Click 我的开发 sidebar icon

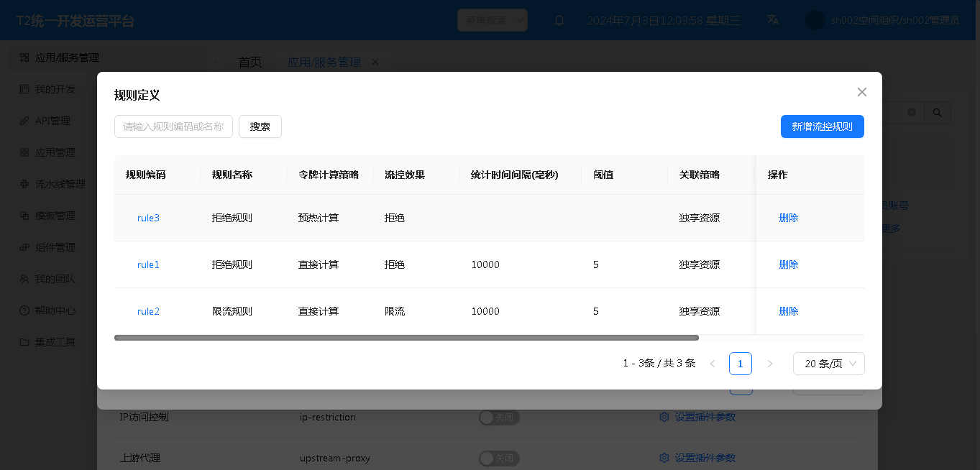(24, 89)
